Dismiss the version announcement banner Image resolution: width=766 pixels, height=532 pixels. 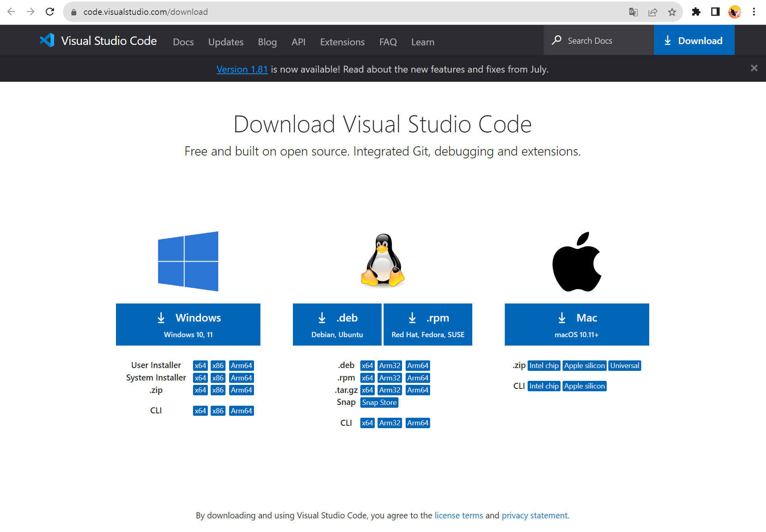754,68
